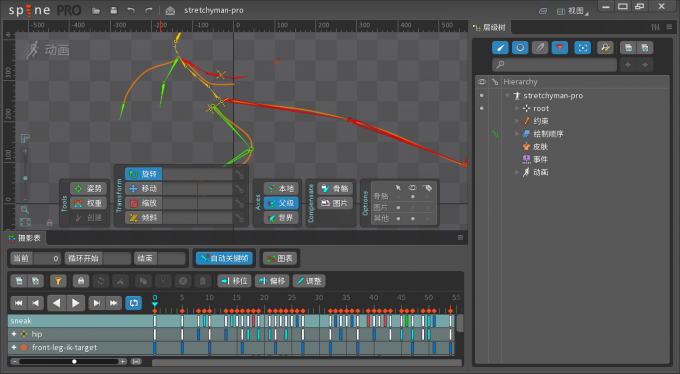The width and height of the screenshot is (680, 374).
Task: Select the 权重 weights tool
Action: click(x=88, y=203)
